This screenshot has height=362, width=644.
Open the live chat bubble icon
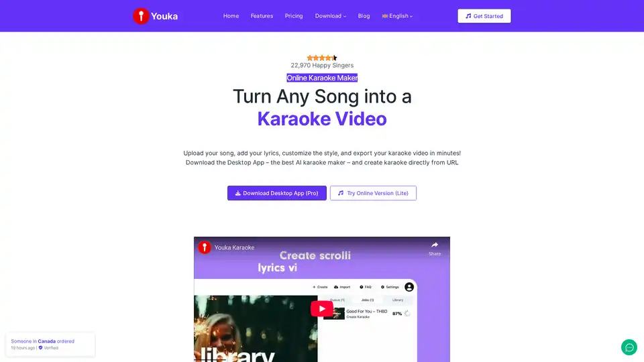[629, 347]
